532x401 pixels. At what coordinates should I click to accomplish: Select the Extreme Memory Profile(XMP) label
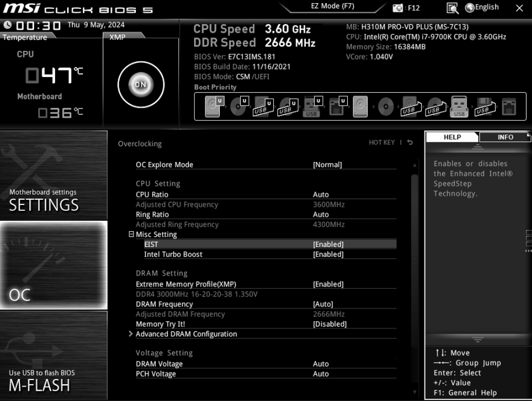point(186,284)
